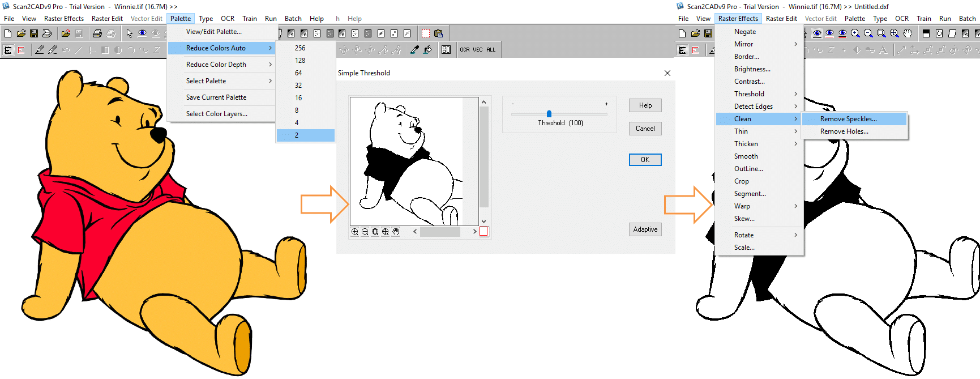Image resolution: width=980 pixels, height=379 pixels.
Task: Click preview horizontal scrollbar right arrow
Action: pyautogui.click(x=474, y=231)
